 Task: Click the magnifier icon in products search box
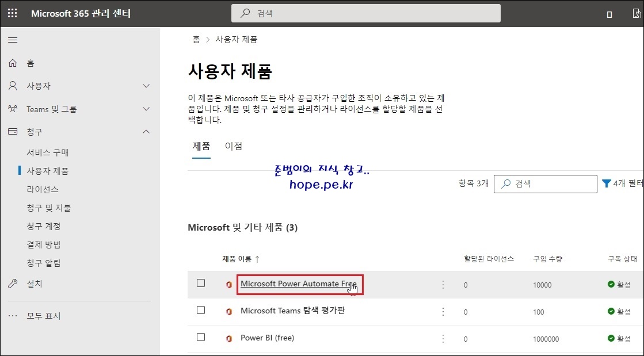(506, 183)
